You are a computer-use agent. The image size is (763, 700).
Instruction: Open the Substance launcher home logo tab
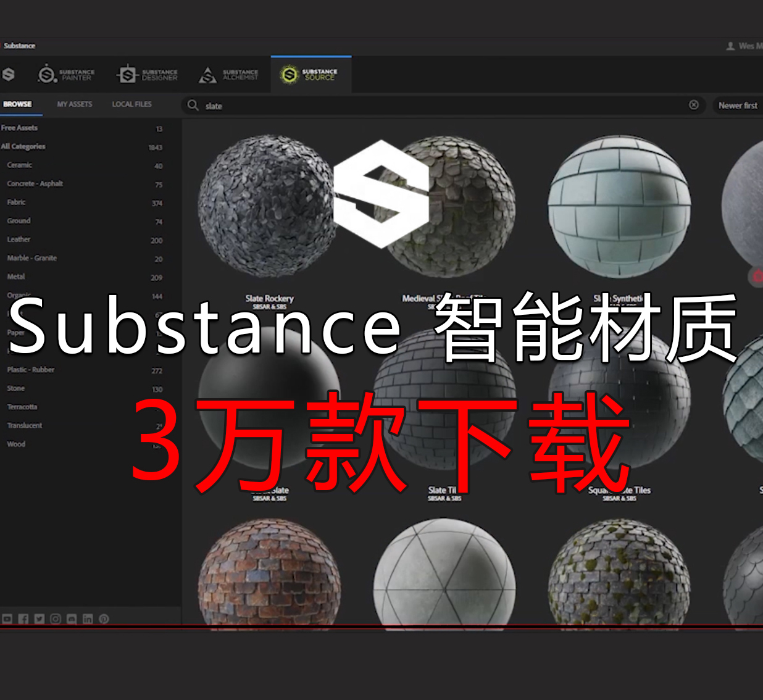(8, 75)
